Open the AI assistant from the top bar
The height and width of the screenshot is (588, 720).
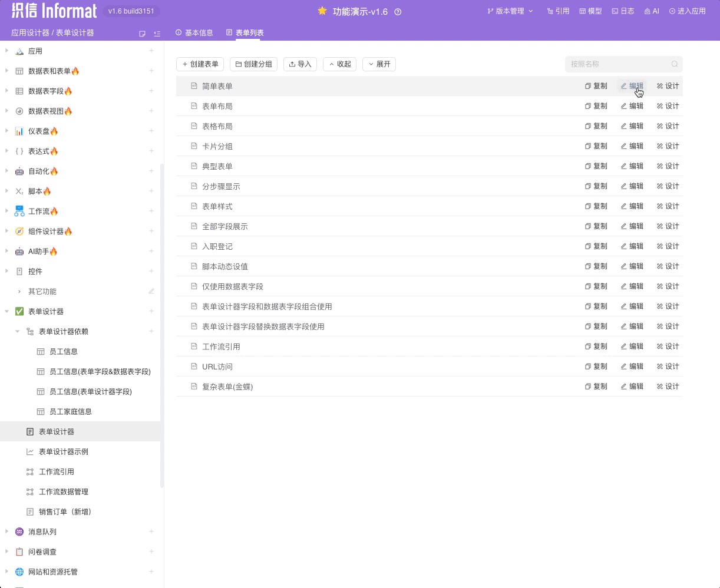click(x=652, y=11)
